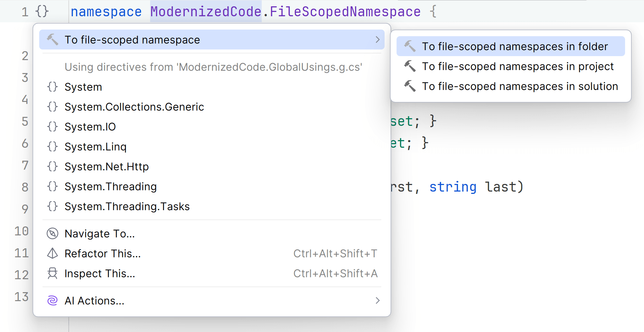Click the {} icon beside System
644x332 pixels.
click(x=52, y=87)
